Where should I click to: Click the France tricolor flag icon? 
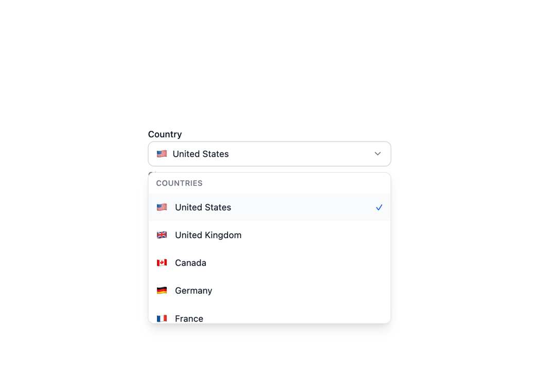click(162, 318)
